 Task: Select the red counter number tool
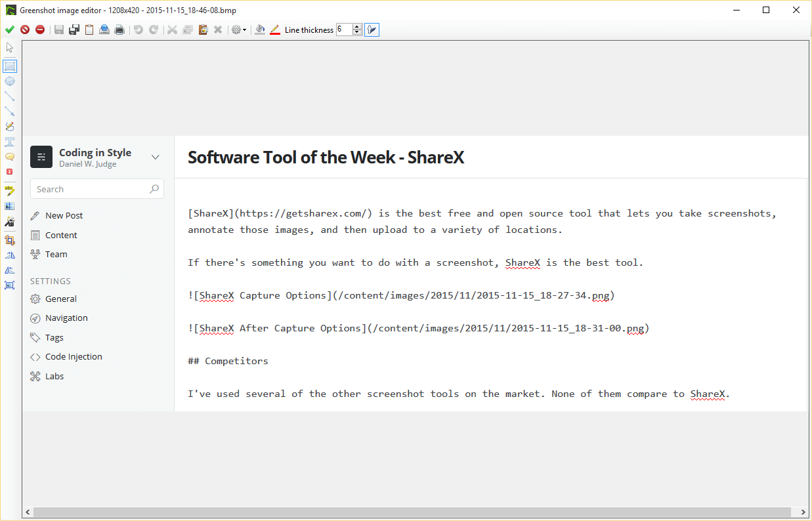[10, 172]
